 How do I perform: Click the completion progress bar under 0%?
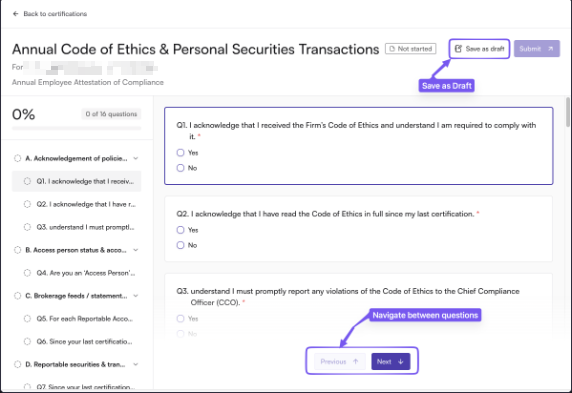(77, 128)
